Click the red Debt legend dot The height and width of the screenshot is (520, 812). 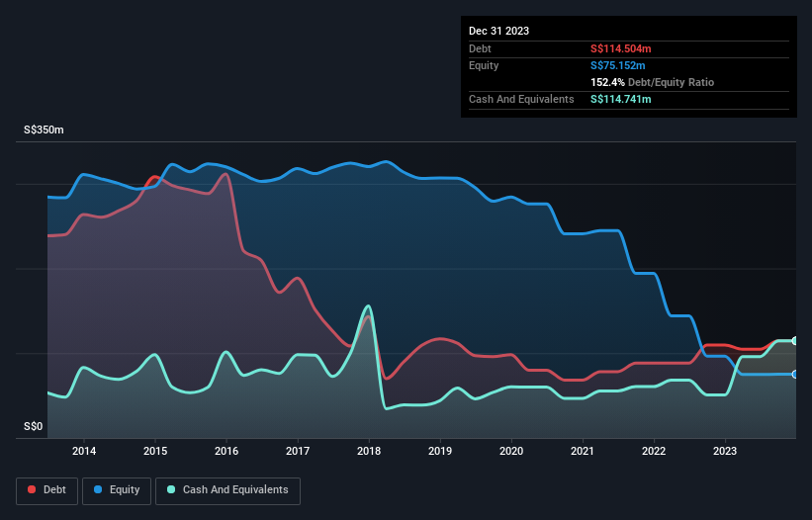coord(32,489)
